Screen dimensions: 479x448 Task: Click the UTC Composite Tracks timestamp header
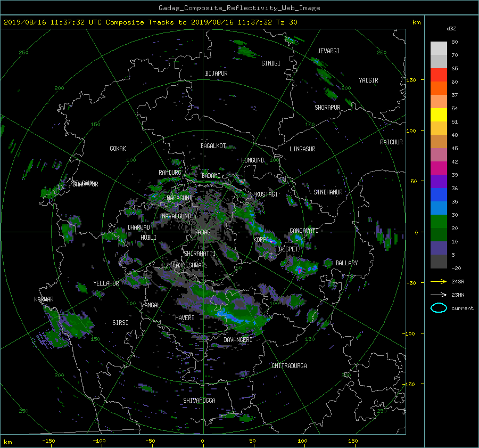pyautogui.click(x=150, y=22)
